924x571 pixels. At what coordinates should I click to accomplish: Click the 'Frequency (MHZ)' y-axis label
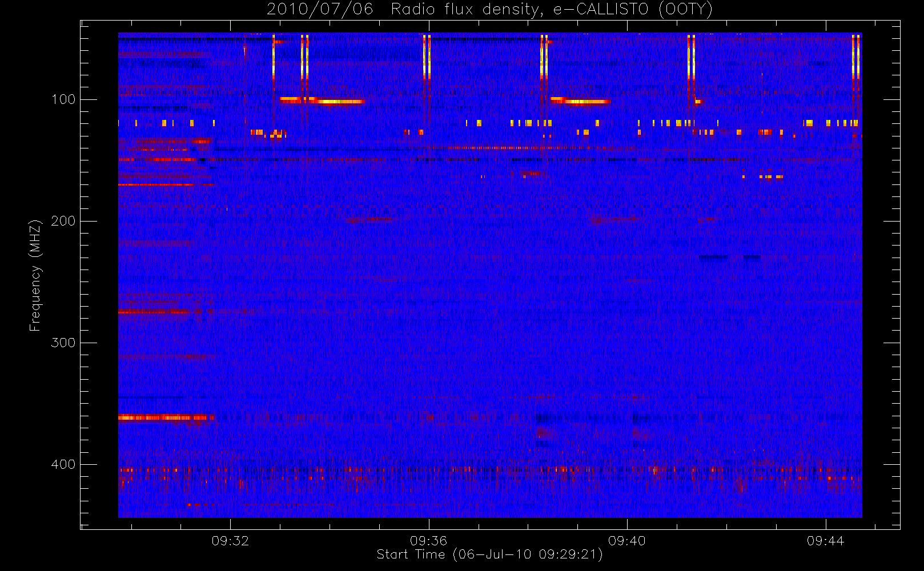[x=35, y=275]
